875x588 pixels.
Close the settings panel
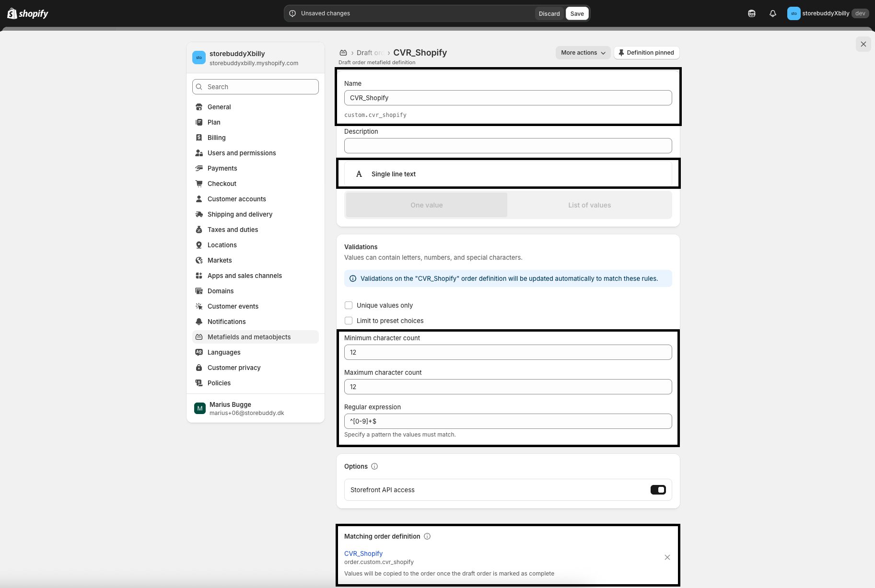tap(863, 44)
